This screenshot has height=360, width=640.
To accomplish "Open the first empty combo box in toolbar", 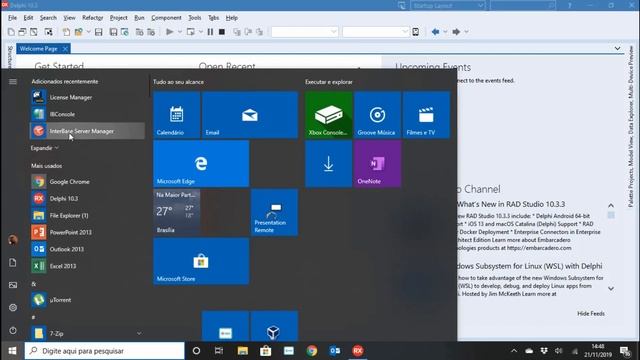I will click(305, 32).
